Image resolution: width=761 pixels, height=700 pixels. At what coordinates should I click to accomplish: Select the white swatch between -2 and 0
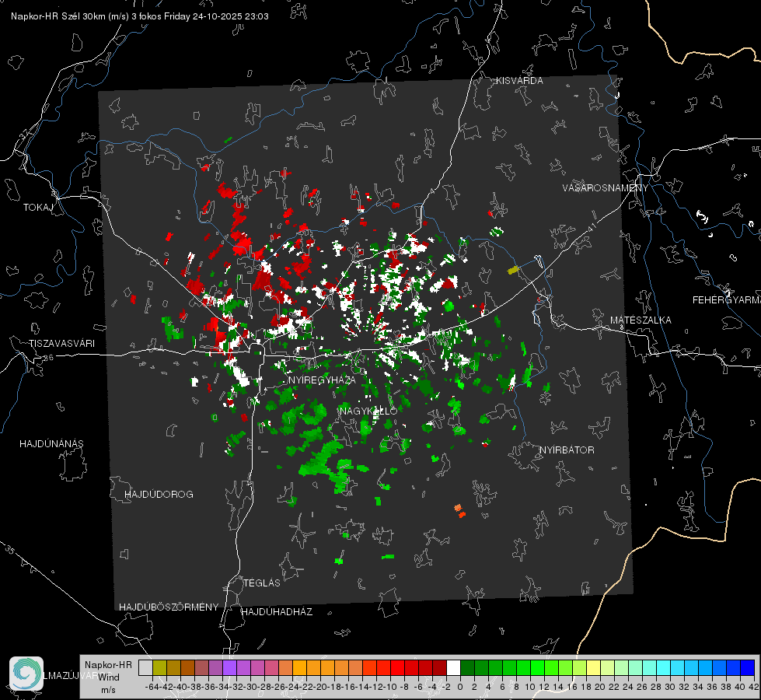(453, 667)
